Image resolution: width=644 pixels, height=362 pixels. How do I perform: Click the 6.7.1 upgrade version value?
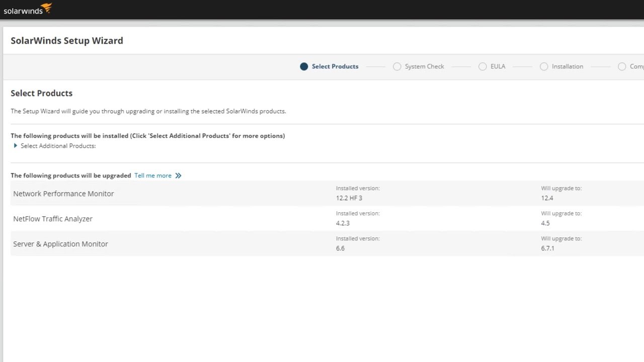(x=547, y=248)
